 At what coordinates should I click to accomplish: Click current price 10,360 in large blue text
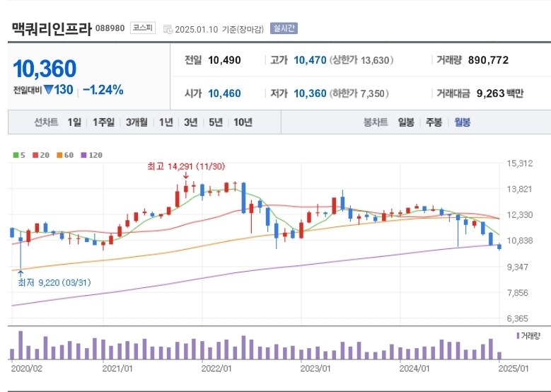pyautogui.click(x=45, y=69)
